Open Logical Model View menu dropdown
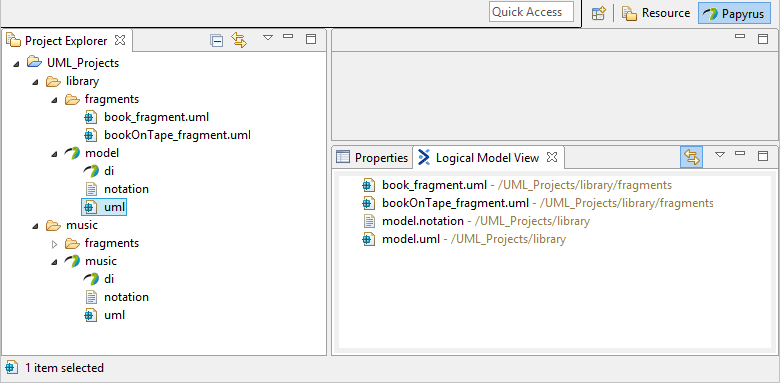Image resolution: width=780 pixels, height=383 pixels. pos(720,155)
